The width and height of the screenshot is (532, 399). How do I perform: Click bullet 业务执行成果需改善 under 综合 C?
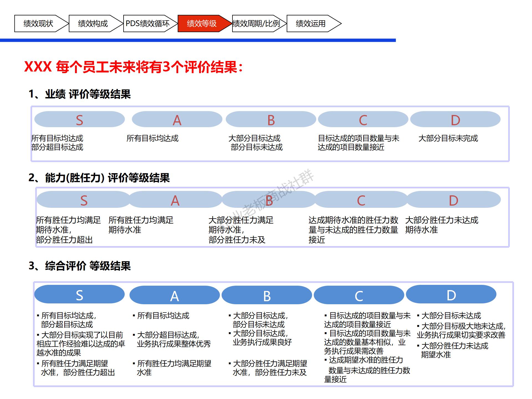click(367, 342)
